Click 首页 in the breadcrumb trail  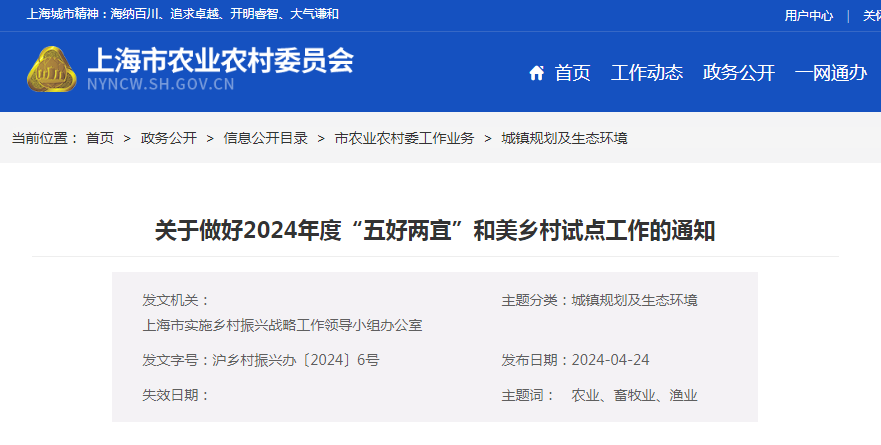click(100, 138)
